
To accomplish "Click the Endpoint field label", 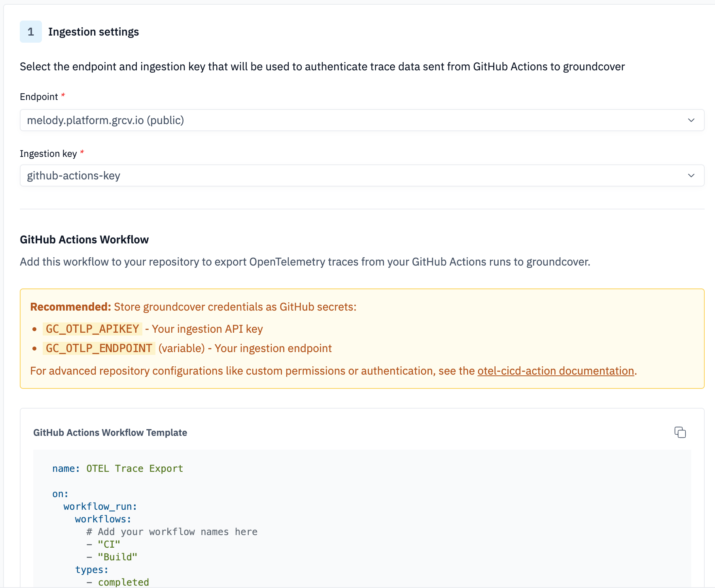I will [x=39, y=97].
